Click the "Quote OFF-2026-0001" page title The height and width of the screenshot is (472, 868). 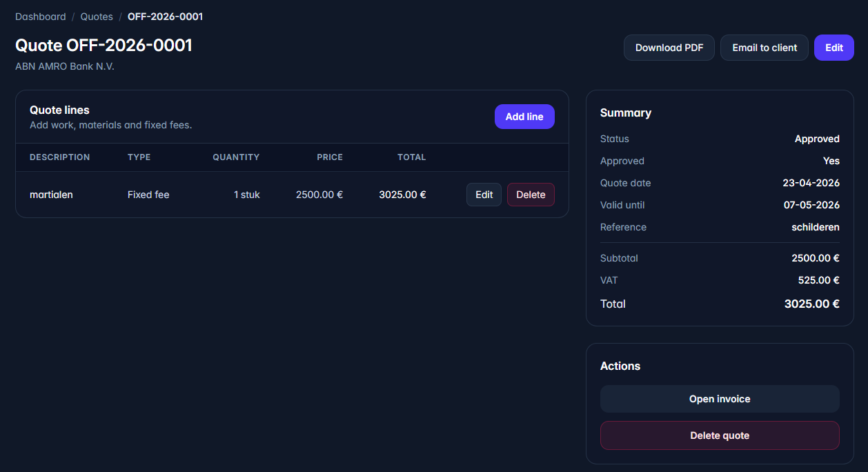coord(103,46)
